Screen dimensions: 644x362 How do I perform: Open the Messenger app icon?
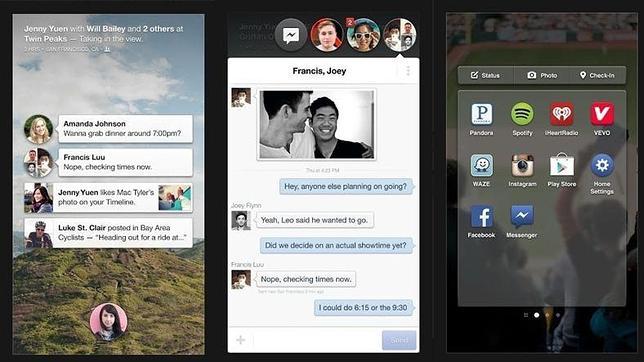[522, 216]
